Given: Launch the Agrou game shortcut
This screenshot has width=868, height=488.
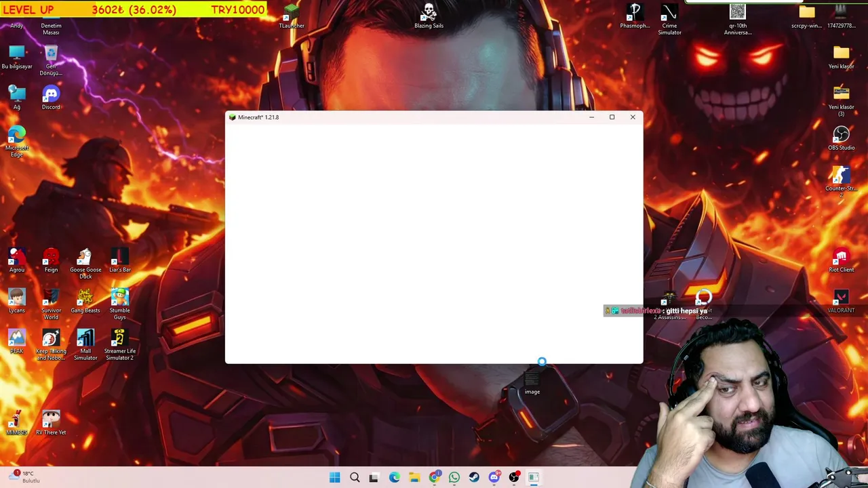Looking at the screenshot, I should click(17, 260).
